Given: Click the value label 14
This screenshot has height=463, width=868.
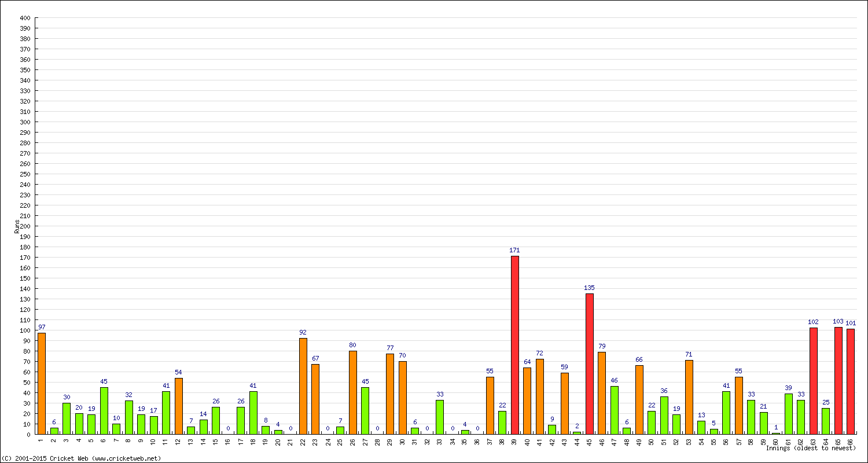Looking at the screenshot, I should pyautogui.click(x=203, y=414).
